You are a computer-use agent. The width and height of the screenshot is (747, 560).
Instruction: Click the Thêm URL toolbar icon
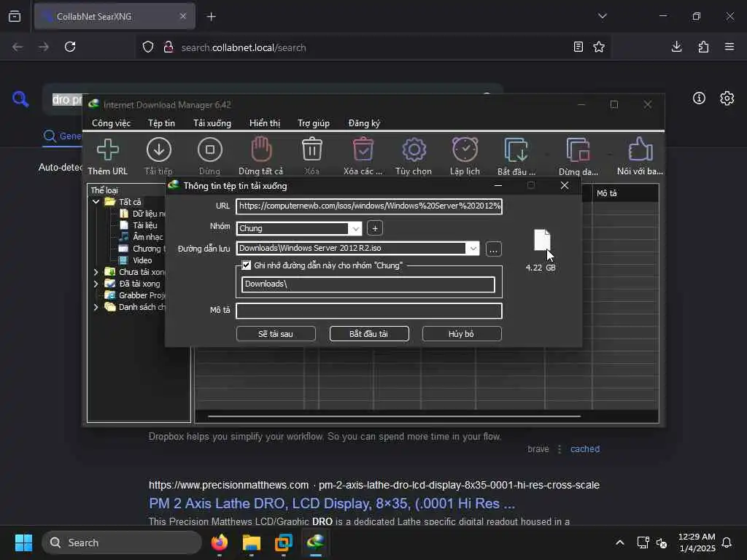coord(108,156)
